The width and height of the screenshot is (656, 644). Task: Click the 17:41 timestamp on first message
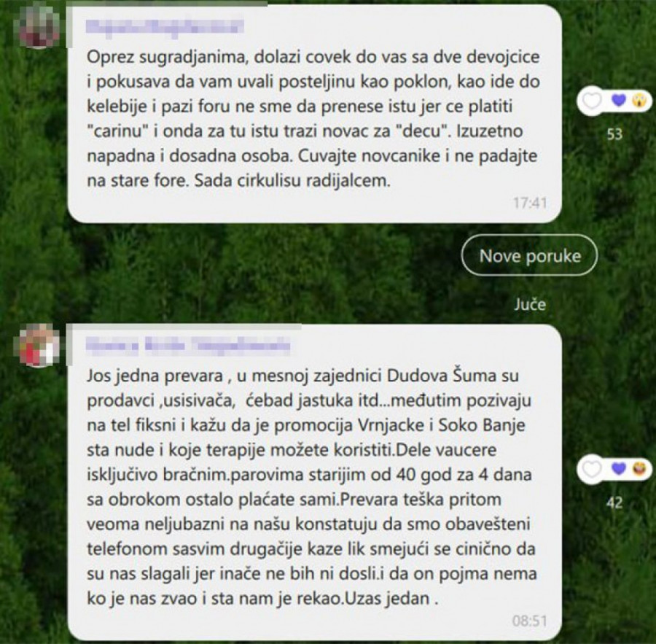[530, 203]
